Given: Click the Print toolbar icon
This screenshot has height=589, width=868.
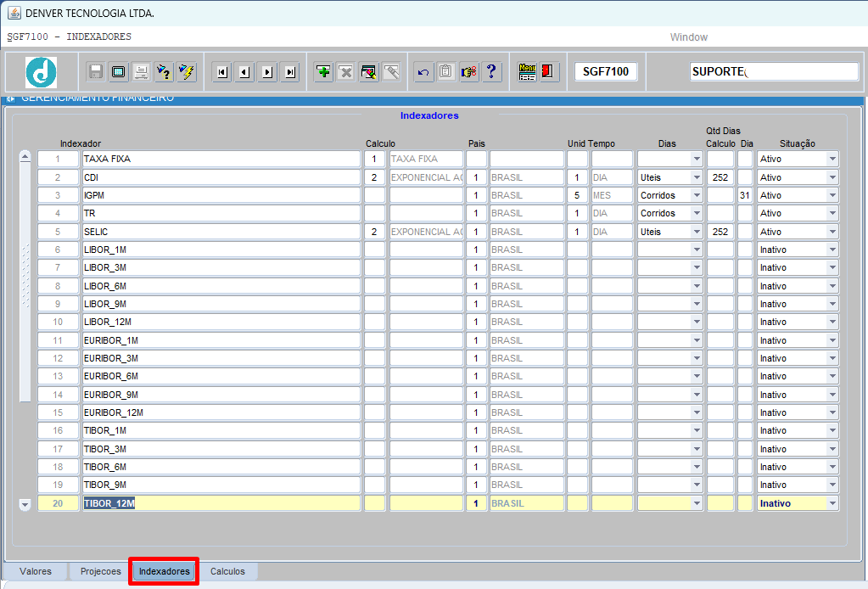Looking at the screenshot, I should (x=141, y=72).
